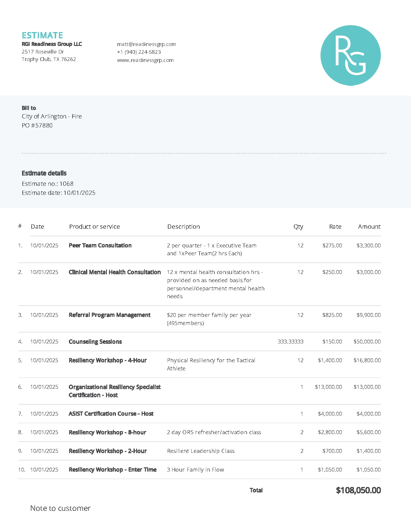
Task: Click the $108,050.00 total amount
Action: pos(358,490)
